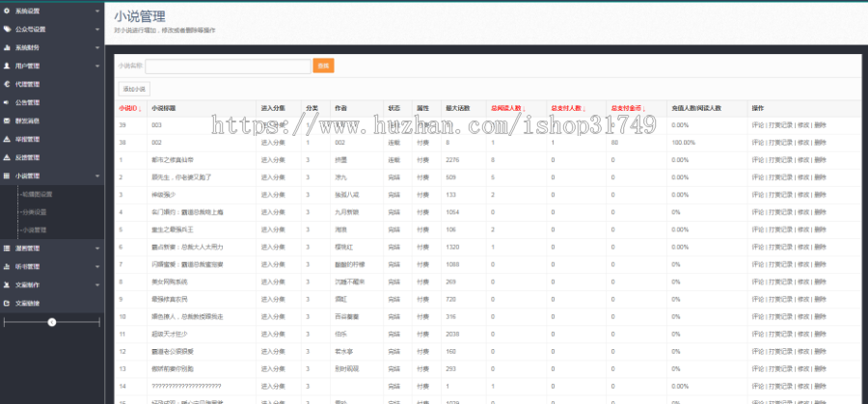Viewport: 868px width, 404px height.
Task: Click the person icon beside 用户管理
Action: [7, 66]
